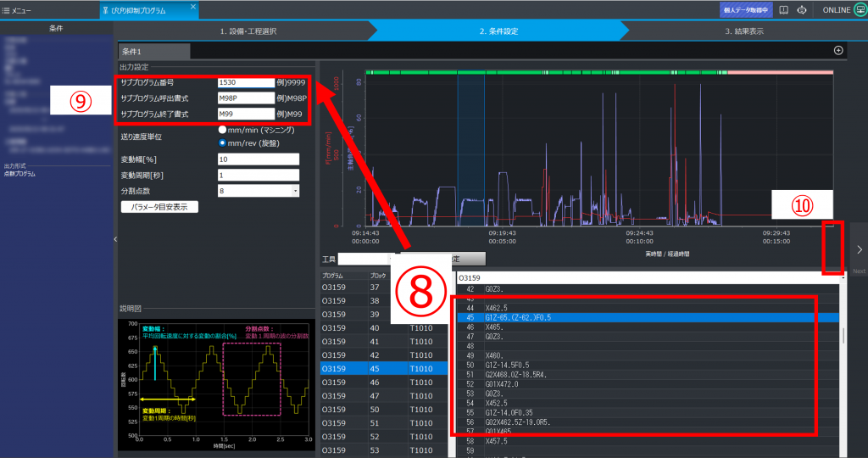Select table row with block 52
The width and height of the screenshot is (868, 458).
(384, 437)
